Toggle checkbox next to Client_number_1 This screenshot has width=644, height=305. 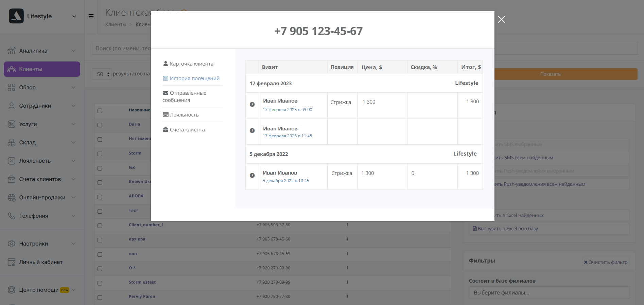(100, 226)
